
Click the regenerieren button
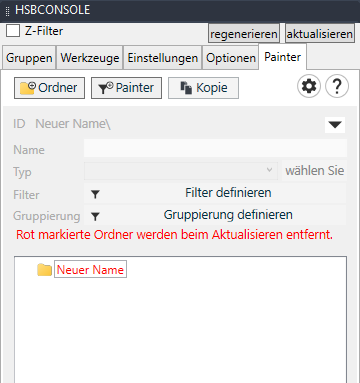[x=244, y=34]
